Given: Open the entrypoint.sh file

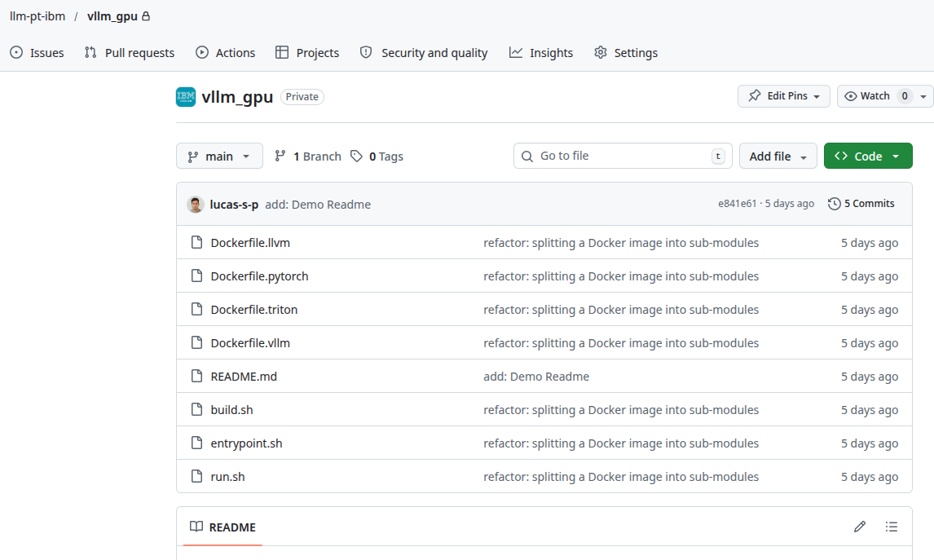Looking at the screenshot, I should [247, 443].
